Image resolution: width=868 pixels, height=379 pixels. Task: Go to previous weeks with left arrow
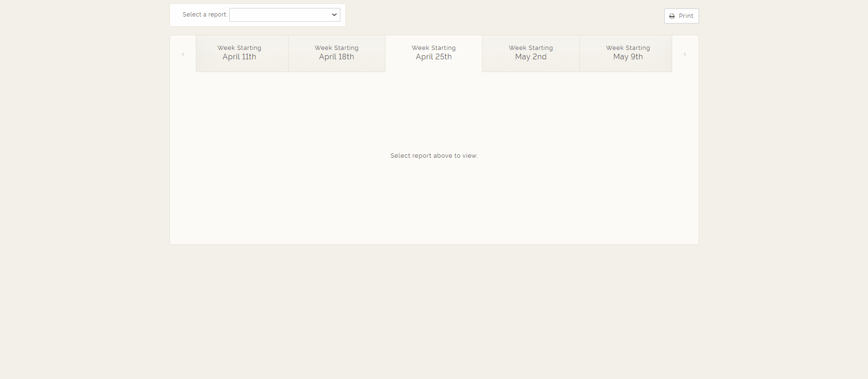click(x=183, y=54)
